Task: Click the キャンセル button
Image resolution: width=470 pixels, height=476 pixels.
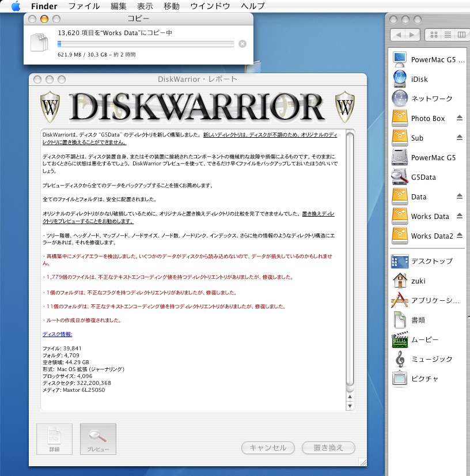Action: click(x=268, y=448)
